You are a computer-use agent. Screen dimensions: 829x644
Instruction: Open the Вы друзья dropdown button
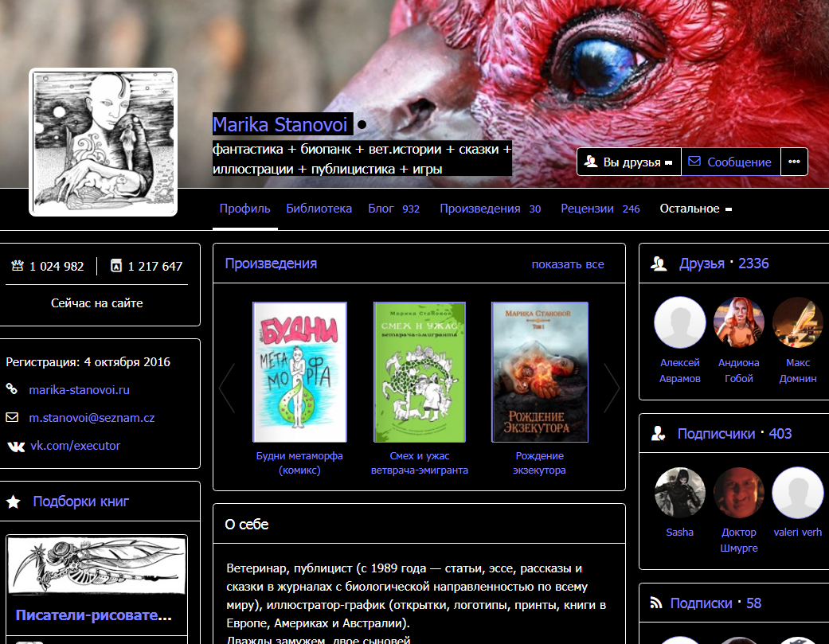point(628,162)
